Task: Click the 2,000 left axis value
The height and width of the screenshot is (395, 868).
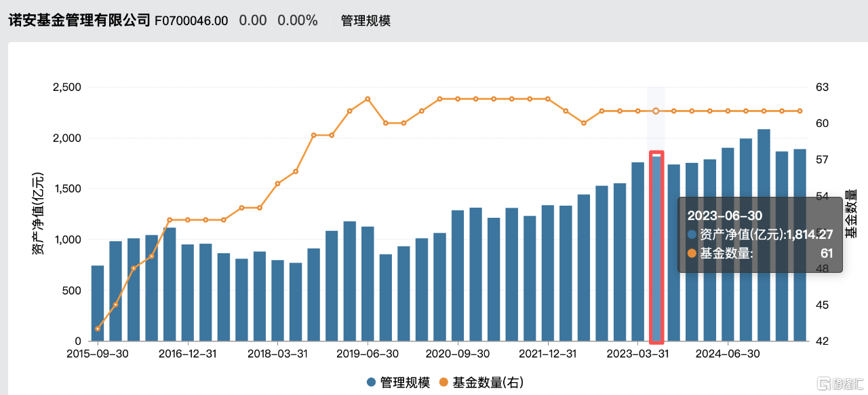Action: [x=66, y=138]
